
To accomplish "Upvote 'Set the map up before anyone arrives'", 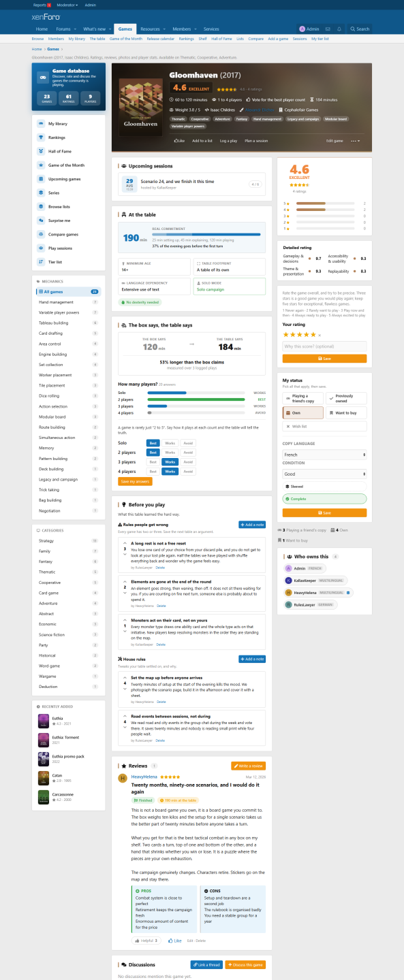I will (x=125, y=679).
